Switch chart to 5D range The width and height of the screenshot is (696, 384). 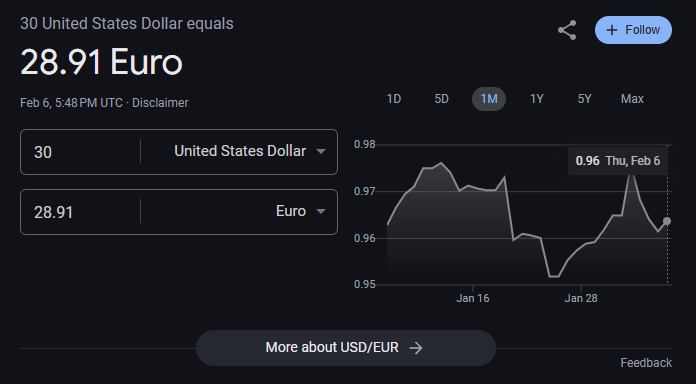(x=441, y=99)
